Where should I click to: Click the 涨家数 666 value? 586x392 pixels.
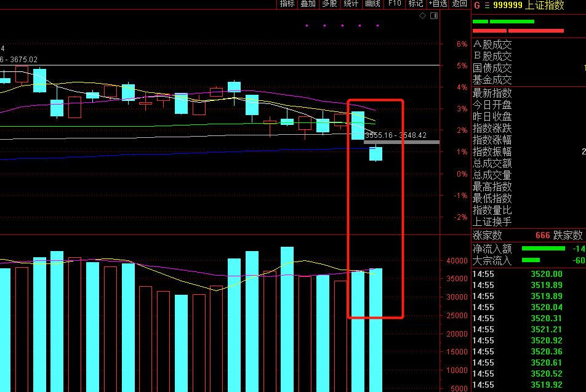(x=542, y=235)
